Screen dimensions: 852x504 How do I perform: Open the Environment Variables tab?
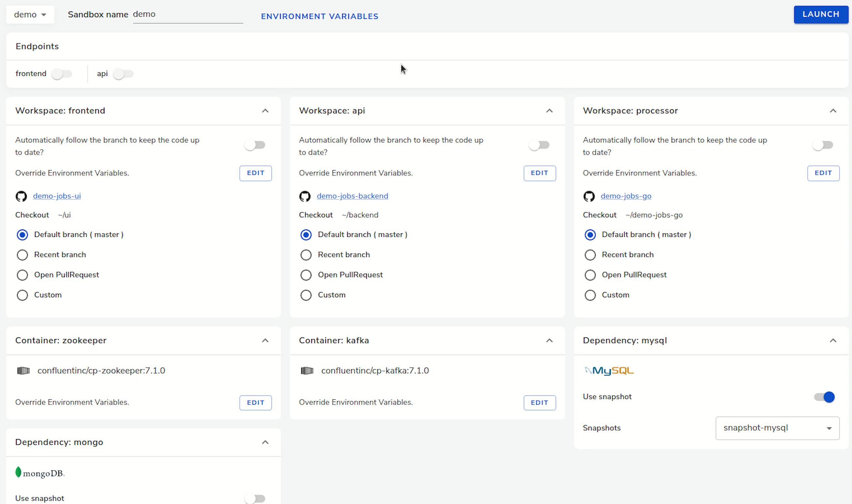319,16
